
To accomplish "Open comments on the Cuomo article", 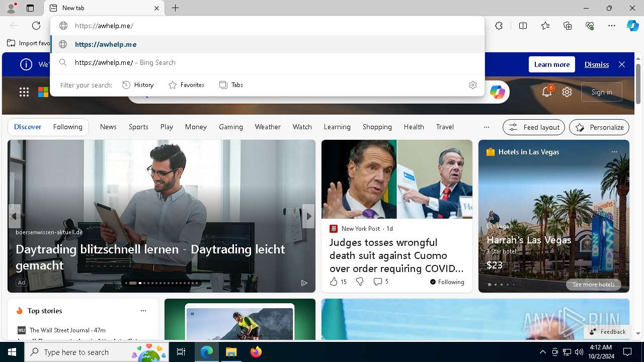I will click(x=381, y=282).
